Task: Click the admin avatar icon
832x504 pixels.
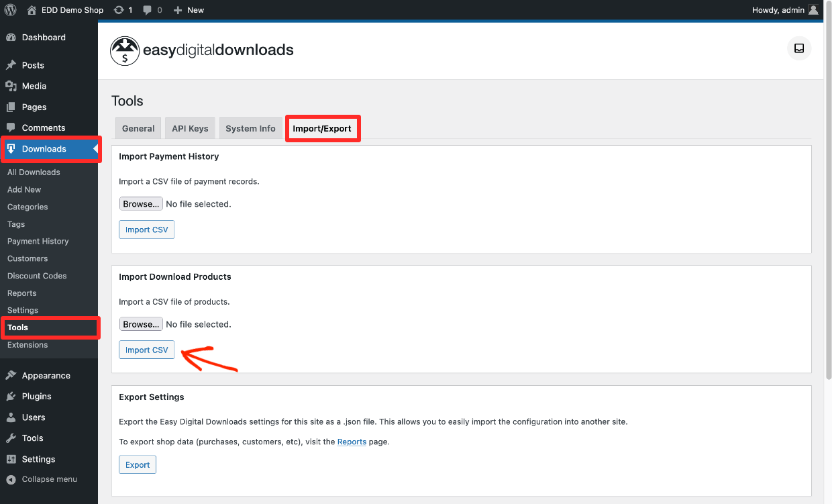Action: [x=813, y=10]
